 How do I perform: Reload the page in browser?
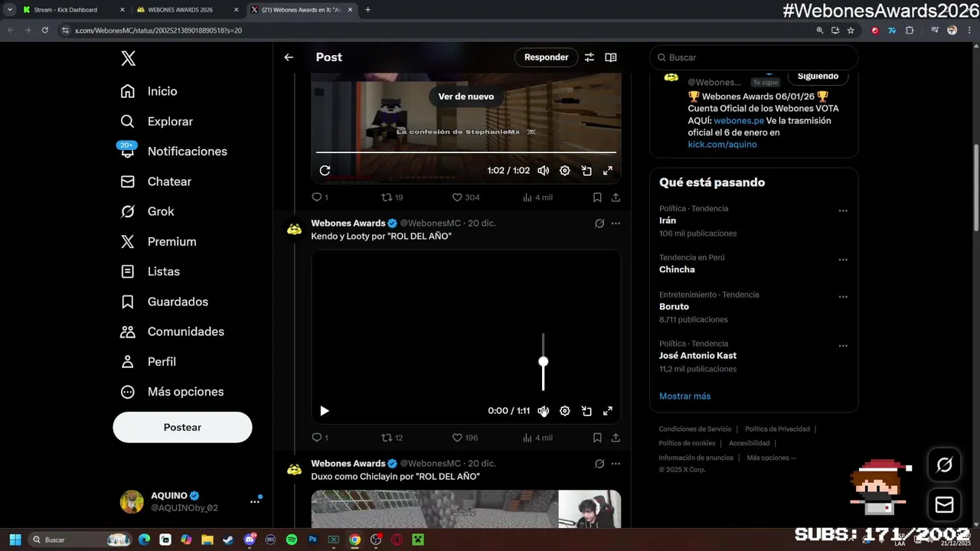tap(44, 31)
